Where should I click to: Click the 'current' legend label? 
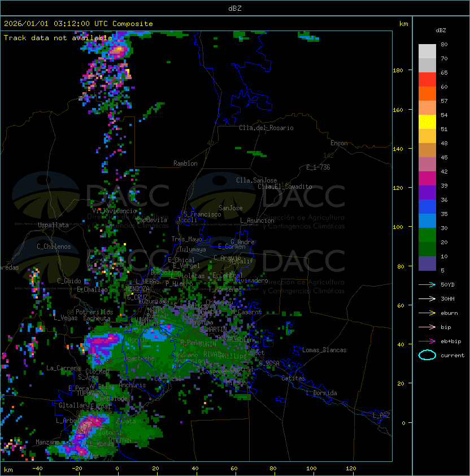pos(452,356)
